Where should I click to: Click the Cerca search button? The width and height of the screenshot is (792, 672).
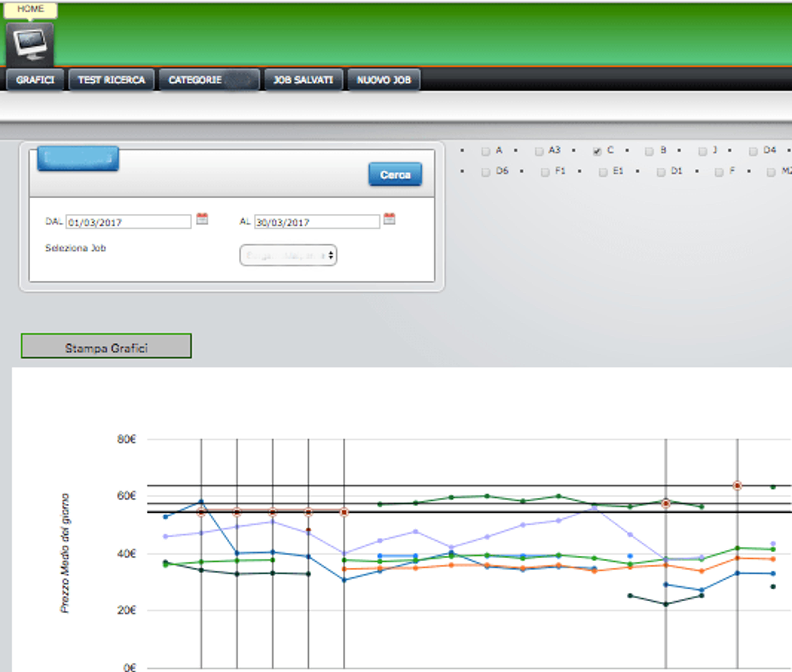395,174
